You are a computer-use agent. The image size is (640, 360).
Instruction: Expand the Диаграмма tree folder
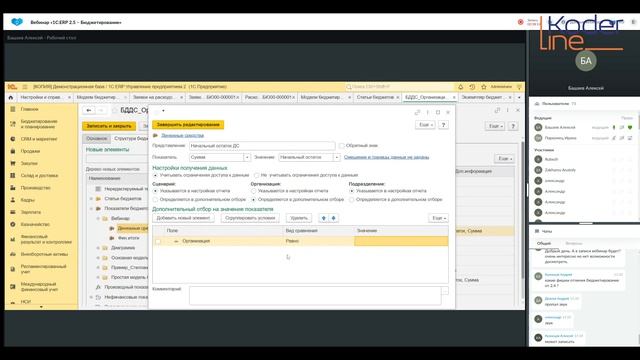(x=98, y=248)
